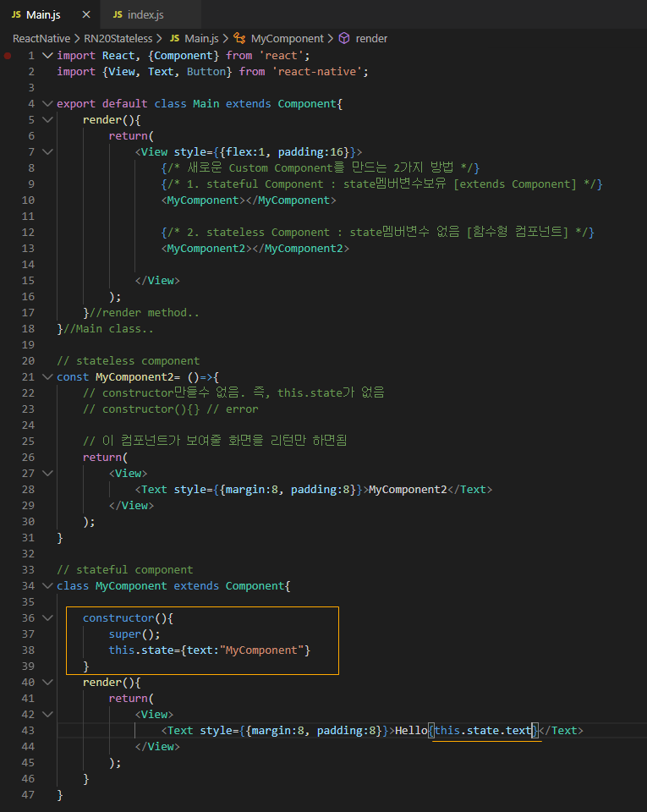Image resolution: width=647 pixels, height=812 pixels.
Task: Open render method breadcrumb
Action: [x=371, y=38]
